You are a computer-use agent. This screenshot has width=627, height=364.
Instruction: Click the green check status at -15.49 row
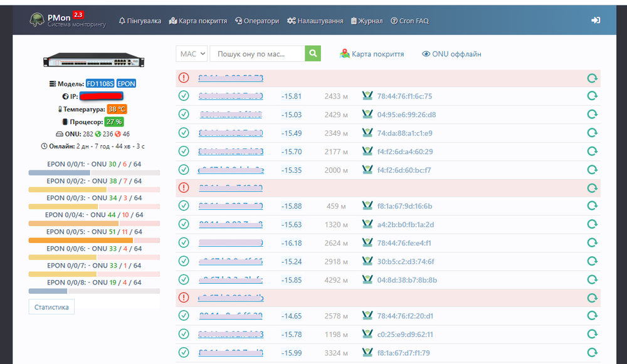[184, 133]
